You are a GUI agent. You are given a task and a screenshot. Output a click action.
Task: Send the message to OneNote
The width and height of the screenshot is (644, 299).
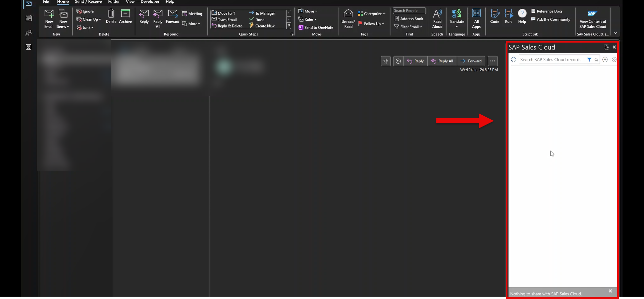(x=316, y=27)
